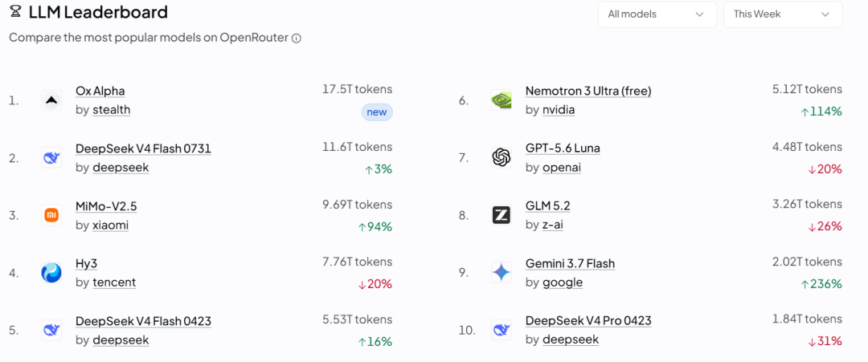Open the All models dropdown
This screenshot has width=868, height=362.
(657, 14)
